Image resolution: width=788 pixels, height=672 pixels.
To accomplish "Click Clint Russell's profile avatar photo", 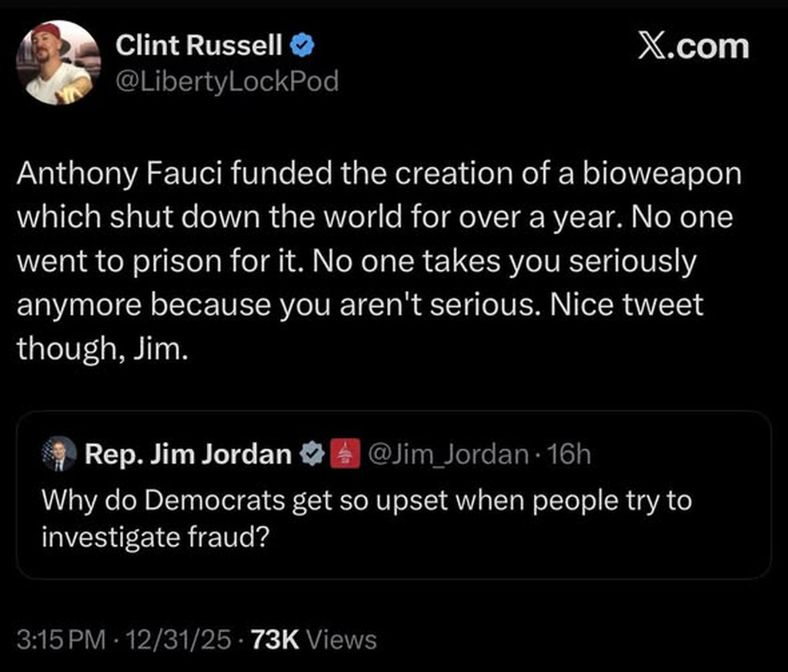I will coord(58,62).
